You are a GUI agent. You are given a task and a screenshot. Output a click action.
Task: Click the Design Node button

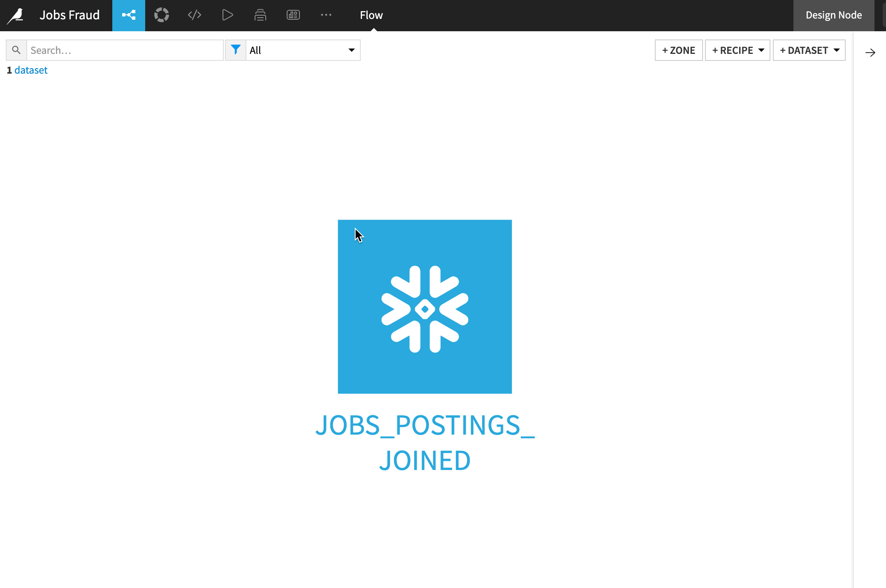click(x=833, y=16)
